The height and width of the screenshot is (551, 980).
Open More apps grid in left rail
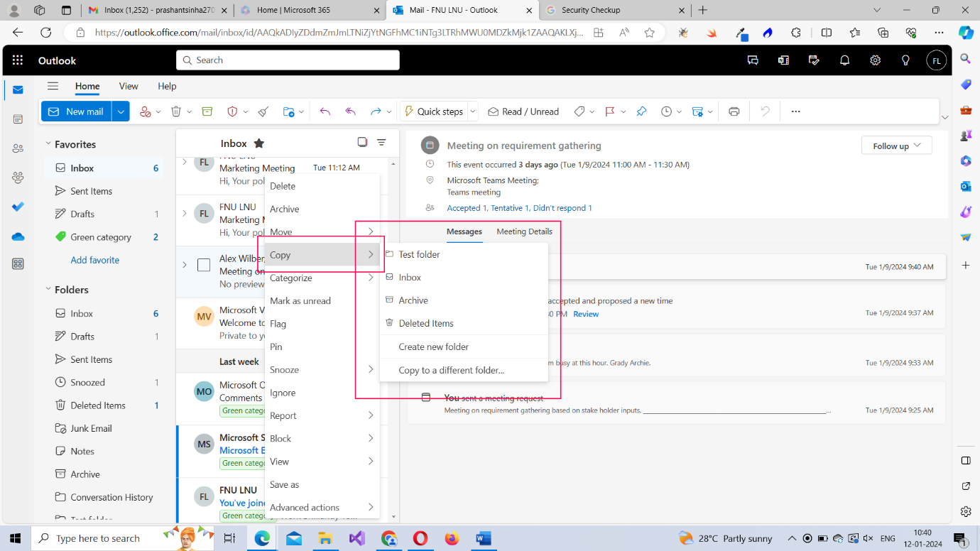[x=18, y=264]
